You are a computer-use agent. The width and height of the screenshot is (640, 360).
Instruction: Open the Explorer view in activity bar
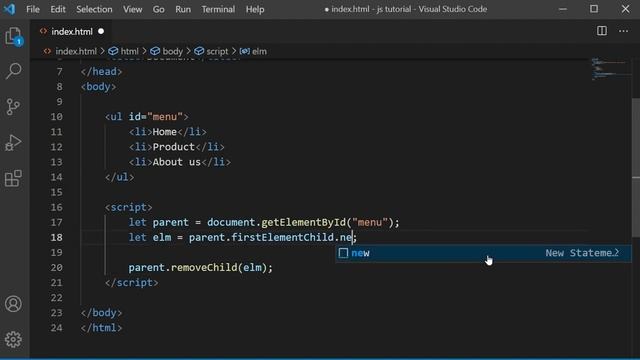pos(14,36)
